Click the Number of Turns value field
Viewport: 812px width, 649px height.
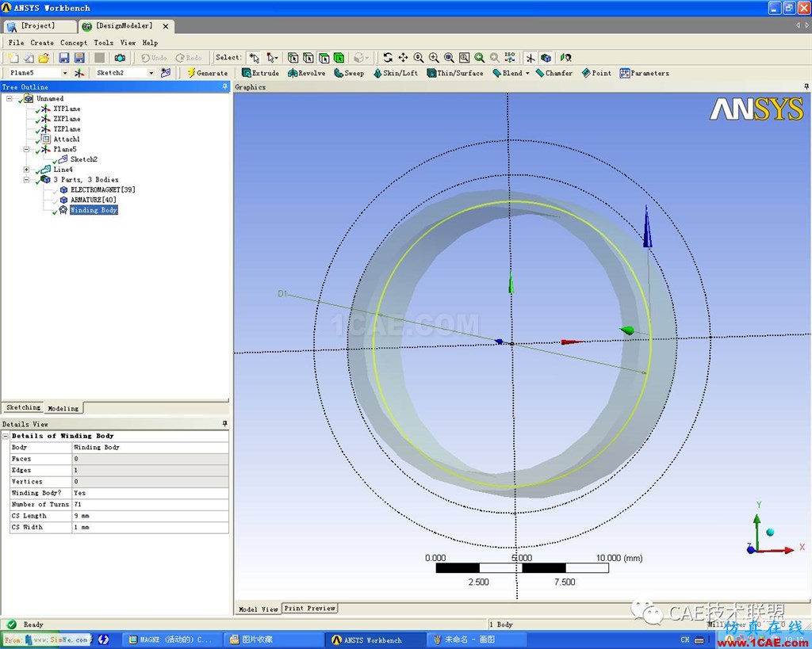pos(150,505)
